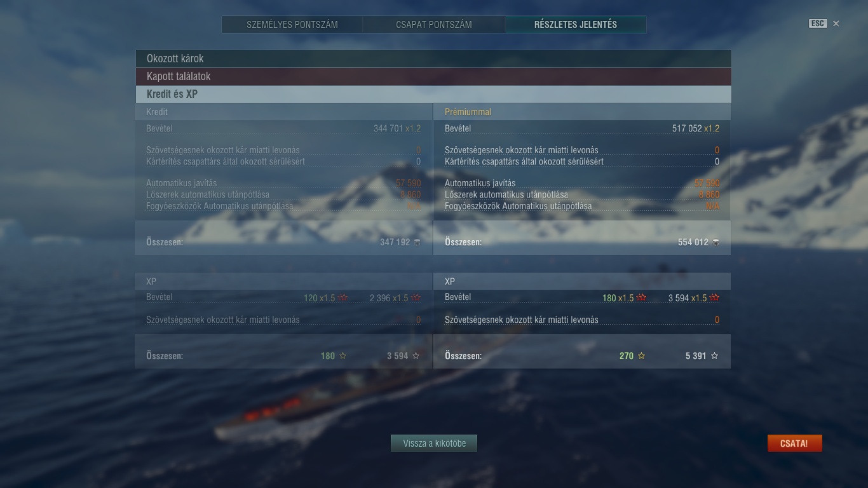Click the Vissza a kikötőbe button
868x488 pixels.
point(434,444)
